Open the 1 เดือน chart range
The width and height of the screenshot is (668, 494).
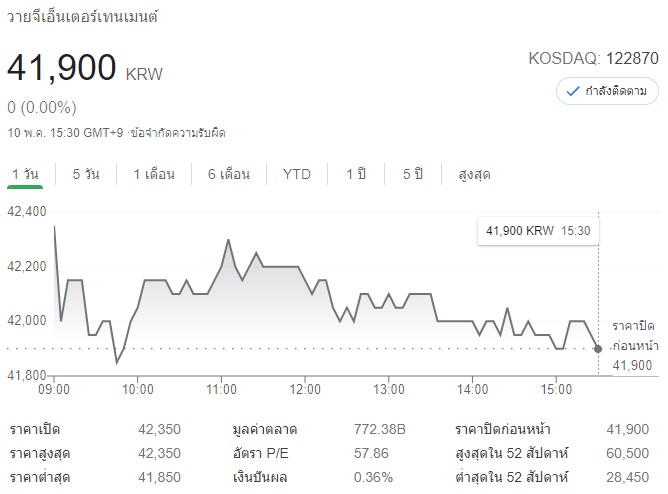(x=154, y=174)
